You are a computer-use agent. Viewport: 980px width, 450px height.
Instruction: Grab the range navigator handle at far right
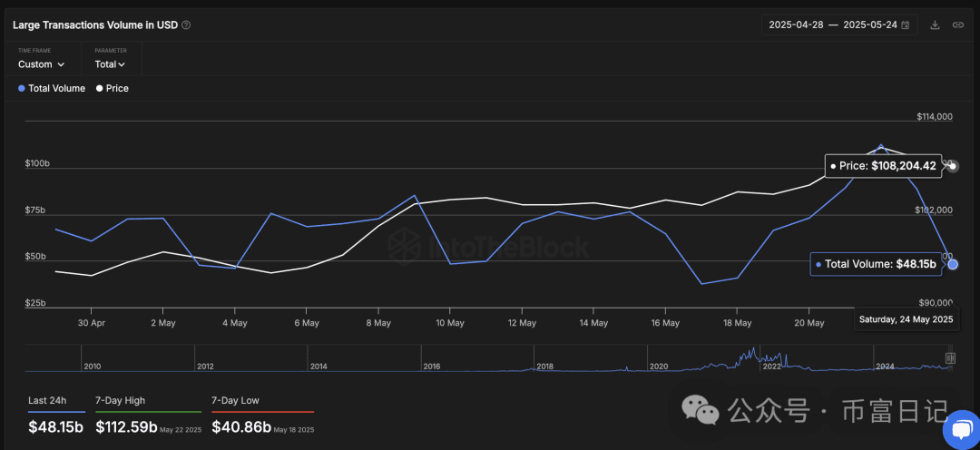(951, 358)
